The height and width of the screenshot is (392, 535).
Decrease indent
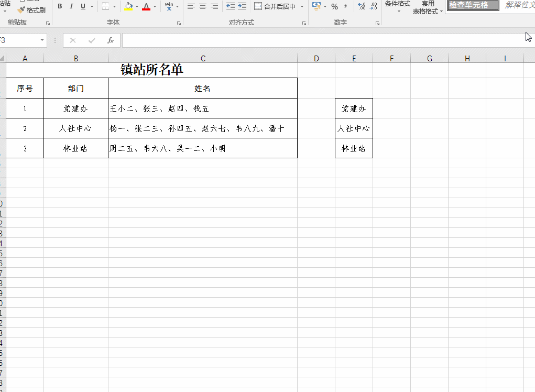tap(231, 6)
